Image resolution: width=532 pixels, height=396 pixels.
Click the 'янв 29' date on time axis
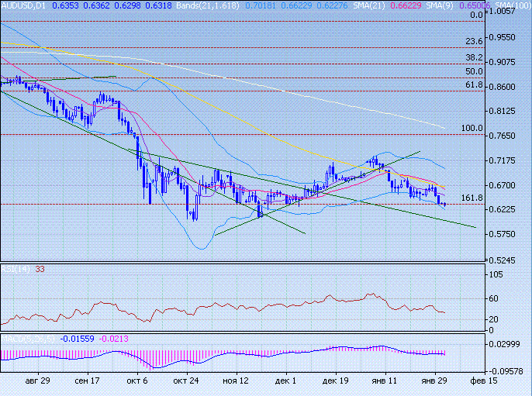pyautogui.click(x=434, y=381)
